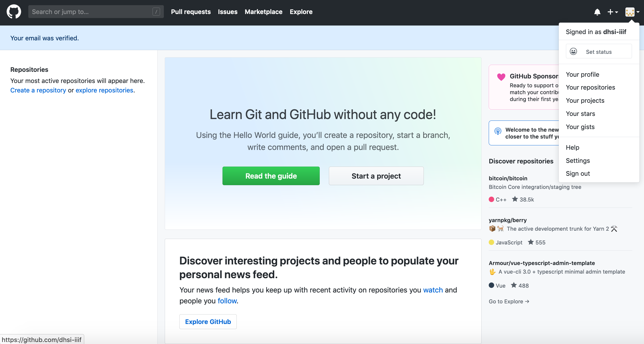
Task: Click the package emoji in yarnpkg/berry description
Action: coord(492,228)
